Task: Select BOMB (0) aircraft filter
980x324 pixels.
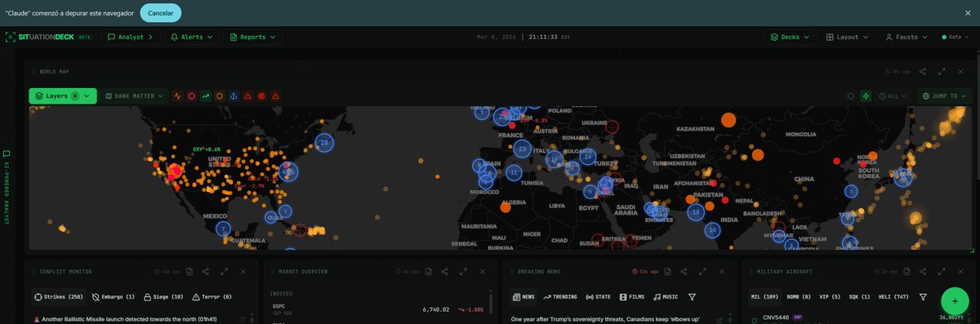Action: [799, 297]
